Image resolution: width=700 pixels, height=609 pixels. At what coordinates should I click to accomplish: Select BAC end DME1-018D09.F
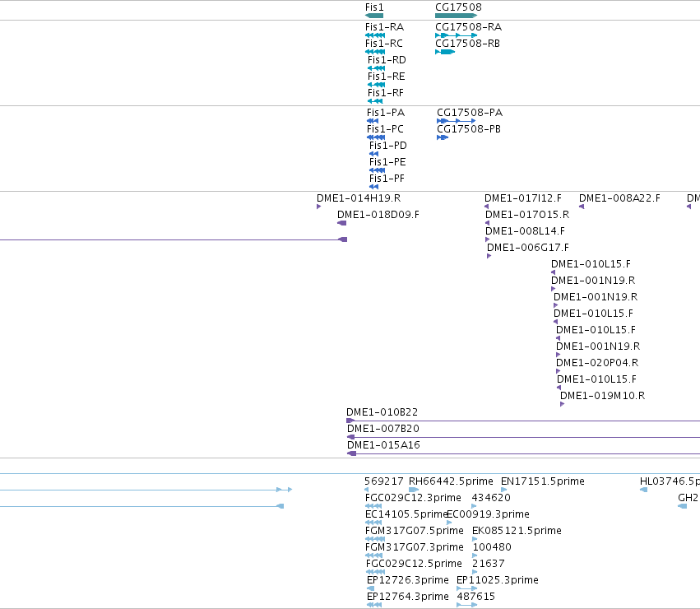point(378,215)
